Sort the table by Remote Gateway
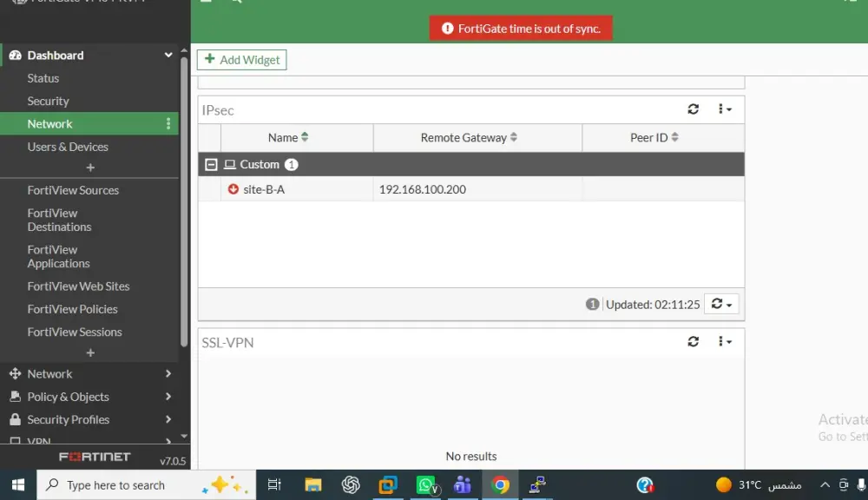 click(x=514, y=137)
